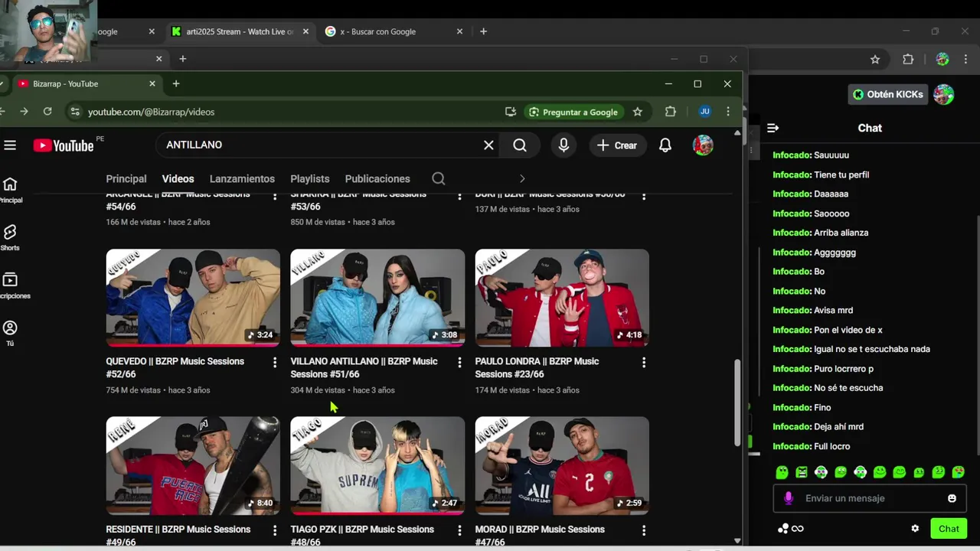
Task: Click the Enviar un mensaje chat field
Action: (870, 498)
